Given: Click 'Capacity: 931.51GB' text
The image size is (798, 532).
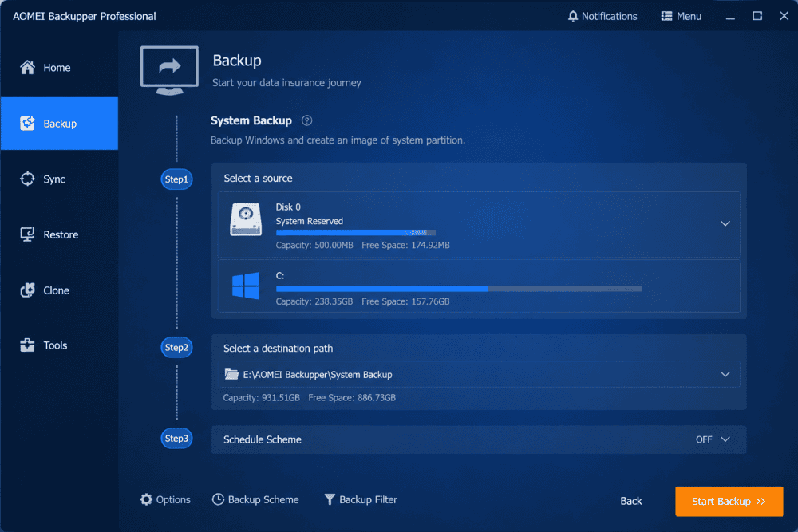Looking at the screenshot, I should (262, 398).
